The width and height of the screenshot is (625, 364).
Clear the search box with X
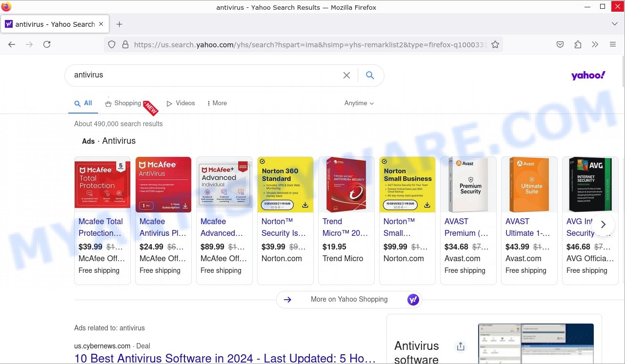click(x=346, y=75)
